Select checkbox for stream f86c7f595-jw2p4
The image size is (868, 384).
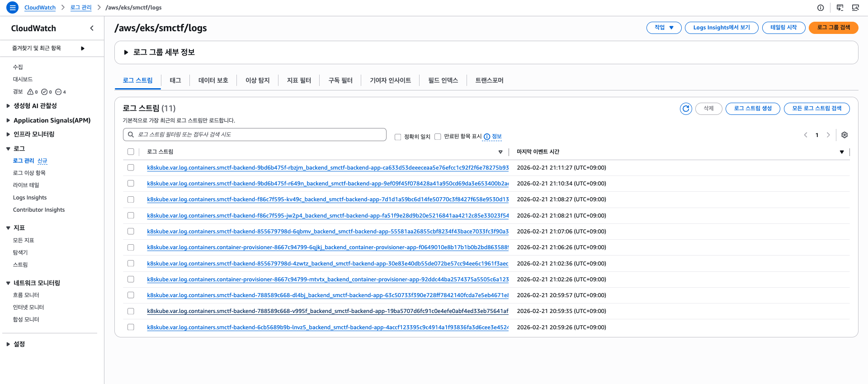[x=131, y=215]
